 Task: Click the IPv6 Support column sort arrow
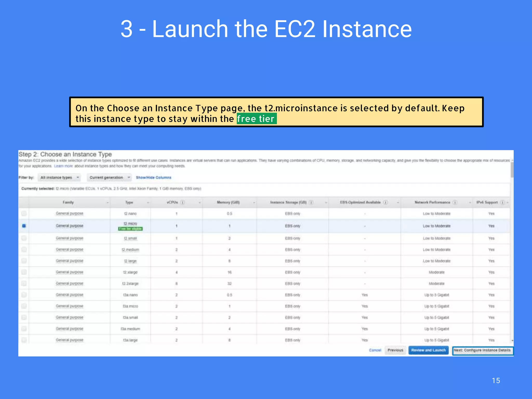click(507, 203)
